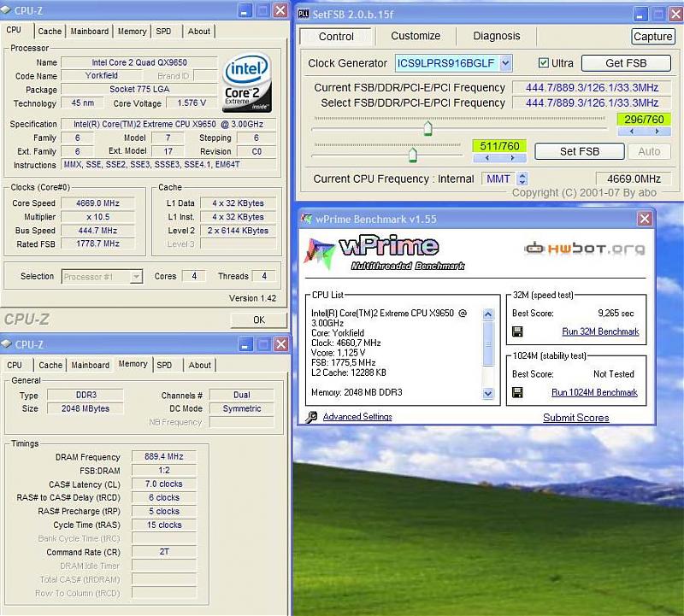Open About tab in top CPU-Z window
The image size is (684, 616).
click(x=199, y=32)
